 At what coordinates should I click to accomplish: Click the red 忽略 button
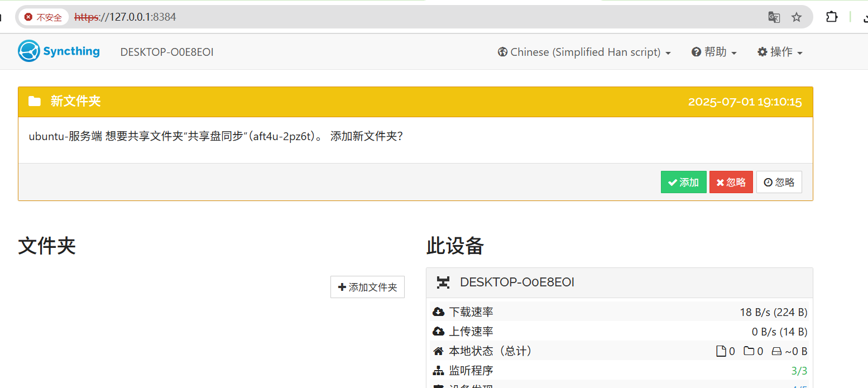(731, 182)
